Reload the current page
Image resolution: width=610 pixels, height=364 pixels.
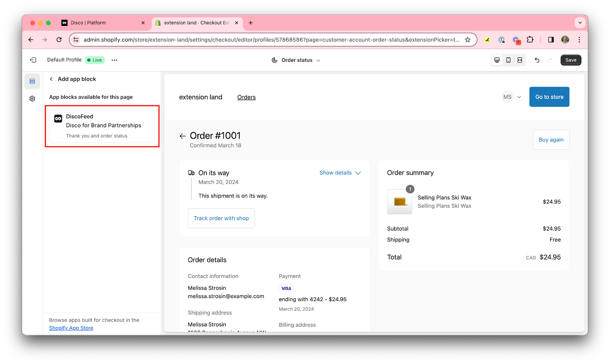(59, 40)
